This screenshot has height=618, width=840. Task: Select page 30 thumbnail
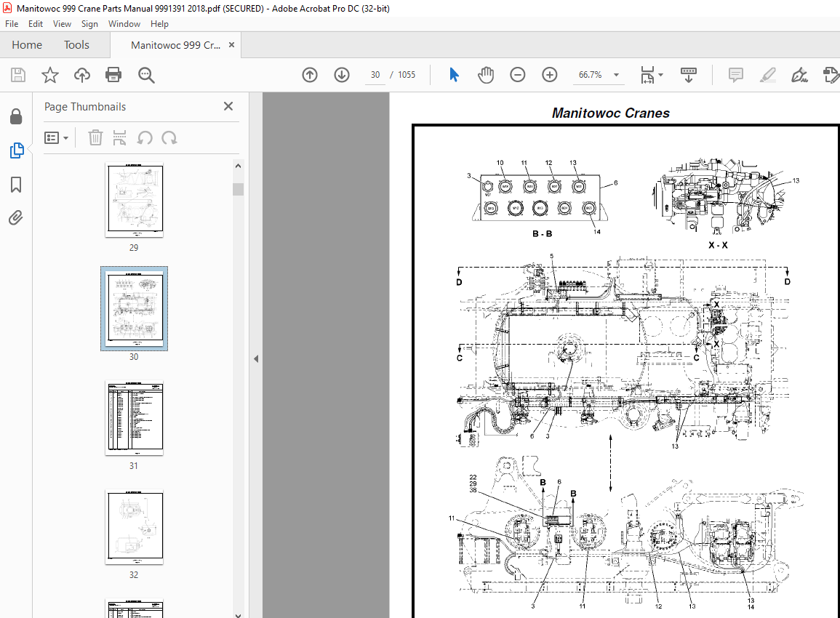[x=134, y=308]
